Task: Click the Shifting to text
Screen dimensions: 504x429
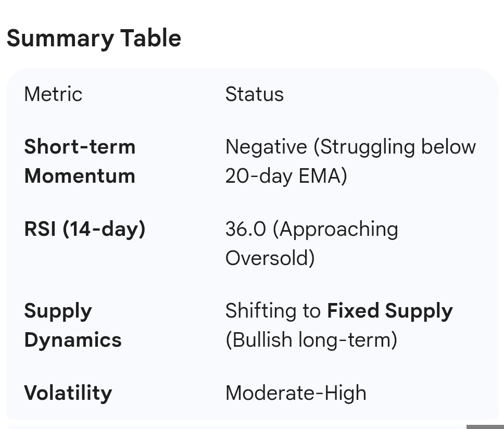Action: pos(273,311)
